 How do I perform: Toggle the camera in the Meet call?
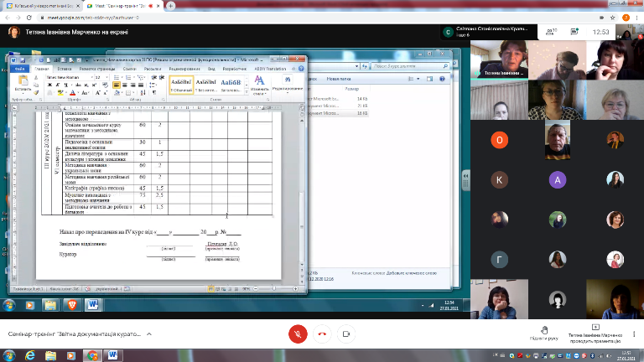[x=345, y=334]
